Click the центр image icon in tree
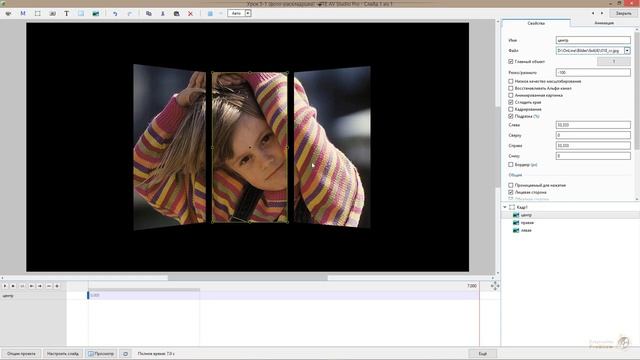 [x=516, y=215]
